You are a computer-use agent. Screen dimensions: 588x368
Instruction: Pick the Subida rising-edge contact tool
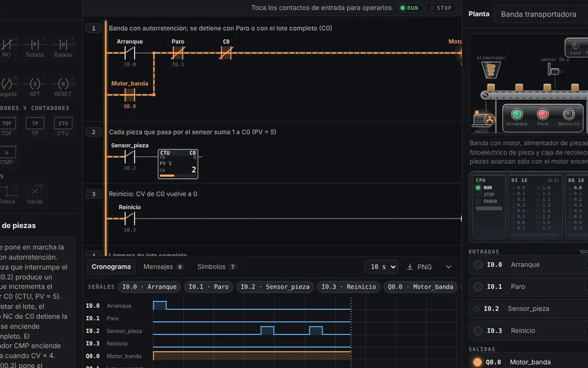pyautogui.click(x=34, y=48)
